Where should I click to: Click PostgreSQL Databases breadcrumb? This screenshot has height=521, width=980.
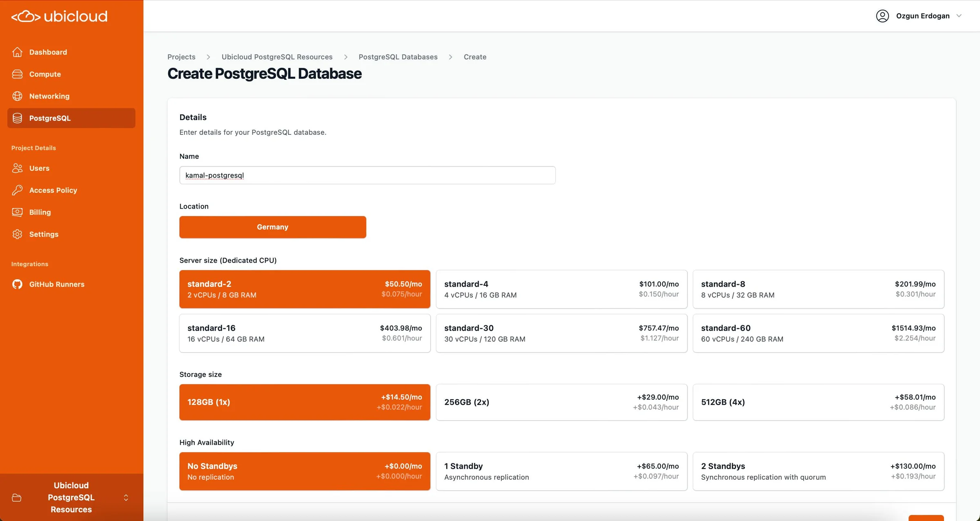coord(398,57)
